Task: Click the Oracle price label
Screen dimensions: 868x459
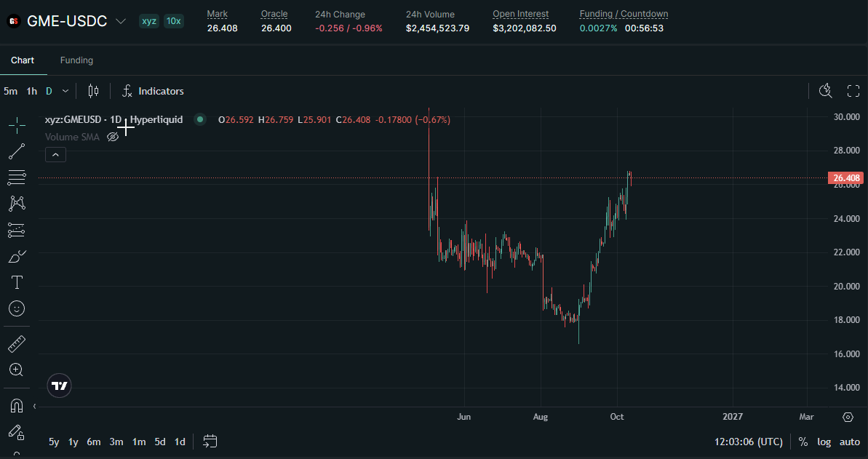Action: coord(274,14)
